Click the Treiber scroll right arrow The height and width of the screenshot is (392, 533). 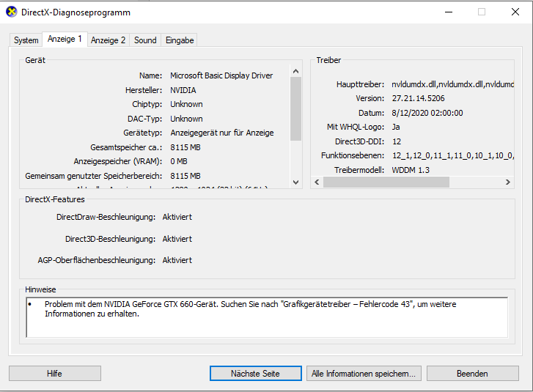coord(508,182)
